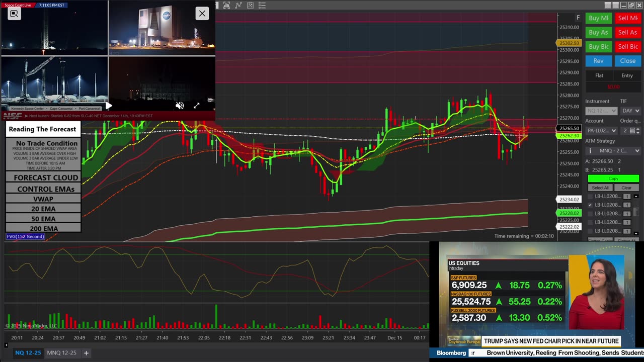644x362 pixels.
Task: Click the Buy Bid button
Action: click(598, 46)
